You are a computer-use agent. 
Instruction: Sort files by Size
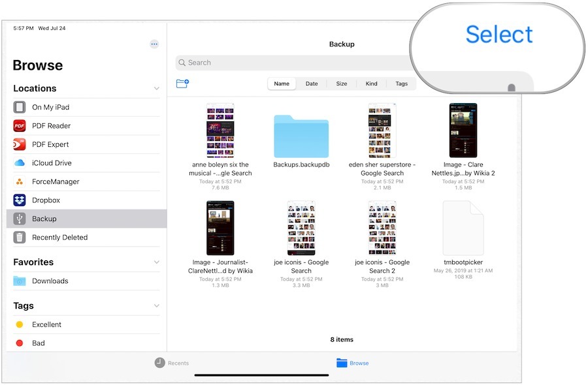pyautogui.click(x=341, y=84)
